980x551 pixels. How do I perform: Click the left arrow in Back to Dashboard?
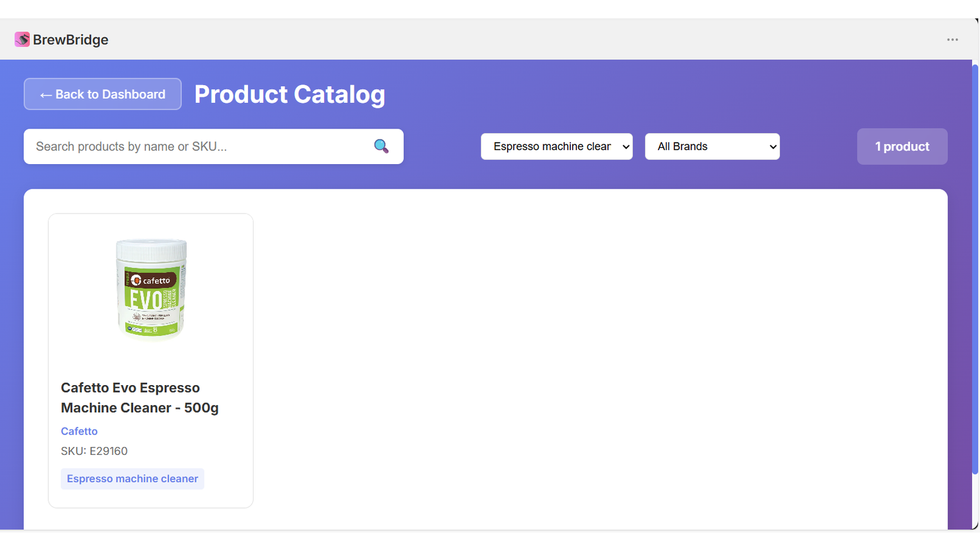click(x=45, y=95)
